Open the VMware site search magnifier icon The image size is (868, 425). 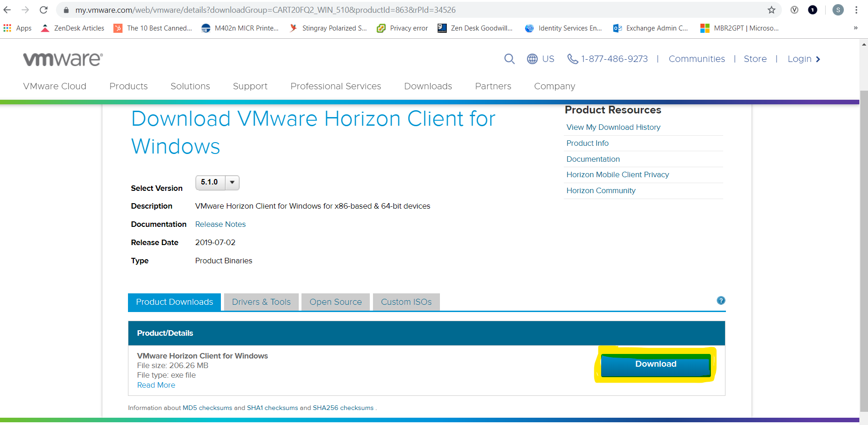[509, 59]
